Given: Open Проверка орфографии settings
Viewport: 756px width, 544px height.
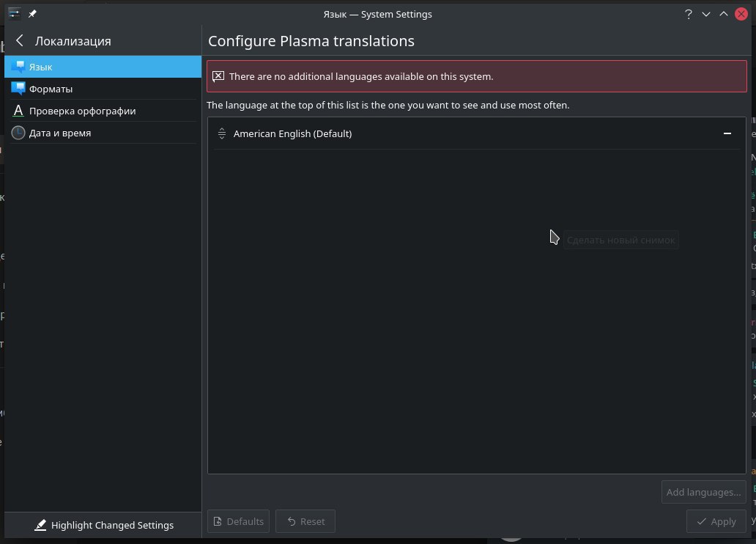Looking at the screenshot, I should point(103,111).
